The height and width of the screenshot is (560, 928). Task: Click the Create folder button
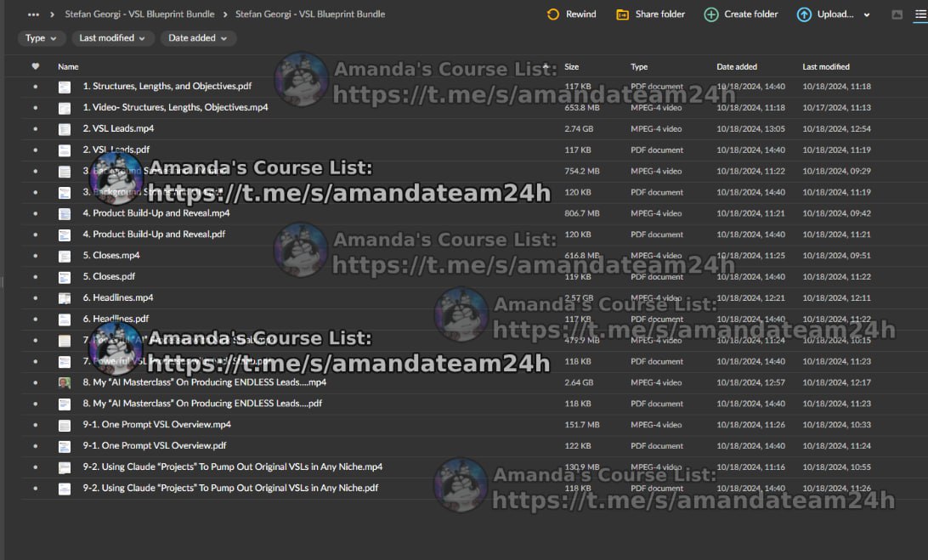741,14
